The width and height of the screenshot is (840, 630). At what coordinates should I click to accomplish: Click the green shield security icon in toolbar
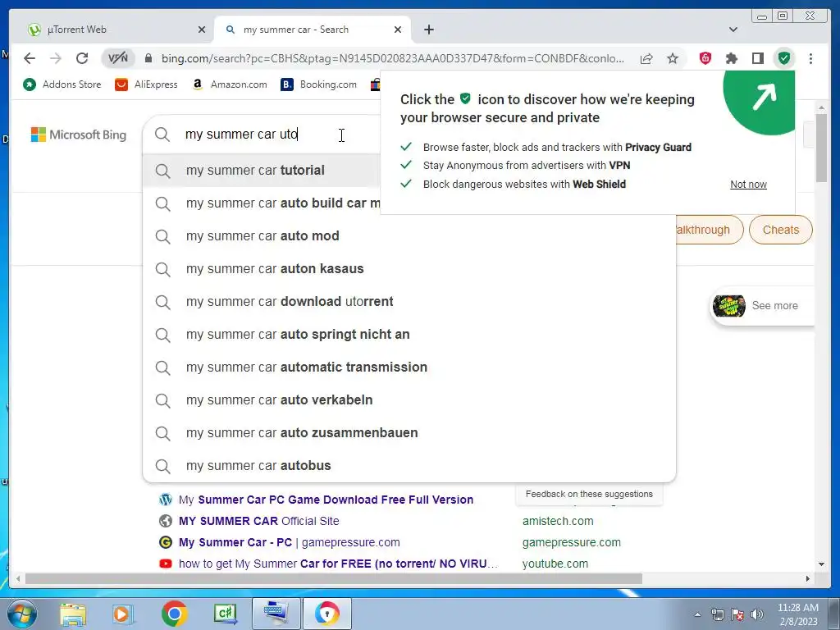[x=784, y=58]
